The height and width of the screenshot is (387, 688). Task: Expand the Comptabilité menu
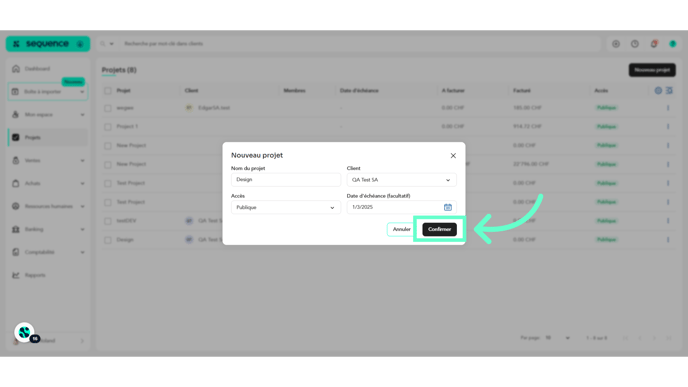point(47,252)
